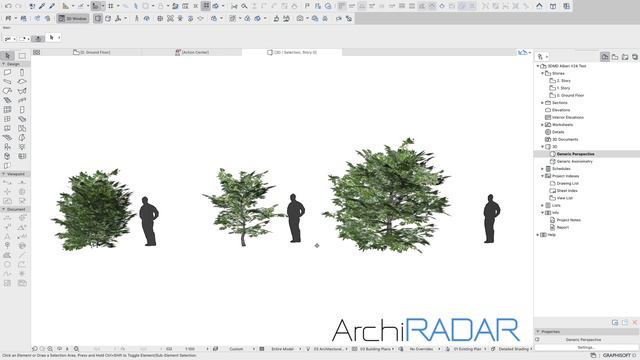
Task: Select the Marquee tool in the toolbox
Action: 22,56
